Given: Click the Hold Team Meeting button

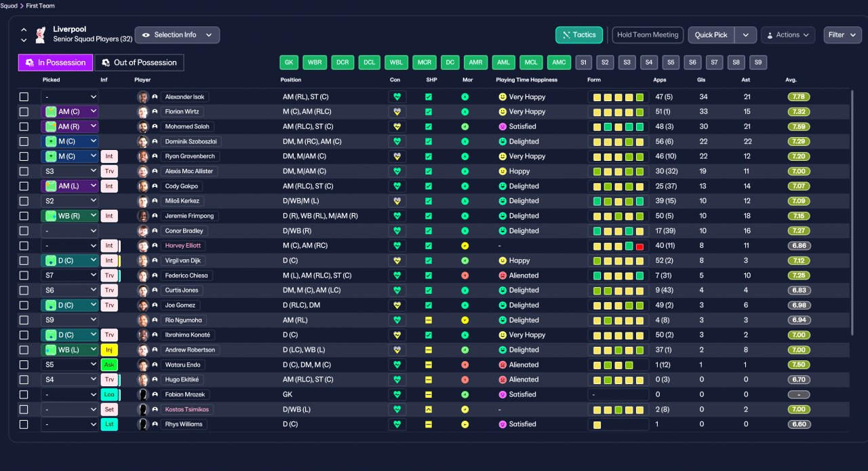Looking at the screenshot, I should click(x=648, y=35).
